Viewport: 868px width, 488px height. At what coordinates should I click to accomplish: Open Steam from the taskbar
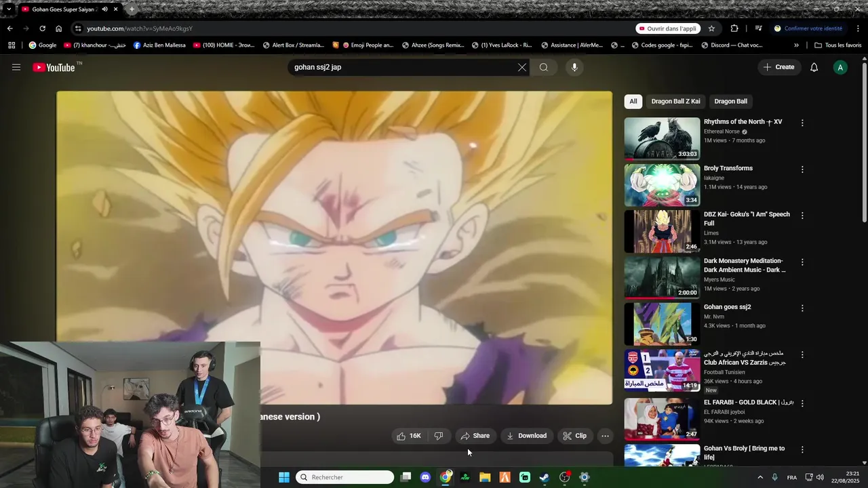[545, 477]
